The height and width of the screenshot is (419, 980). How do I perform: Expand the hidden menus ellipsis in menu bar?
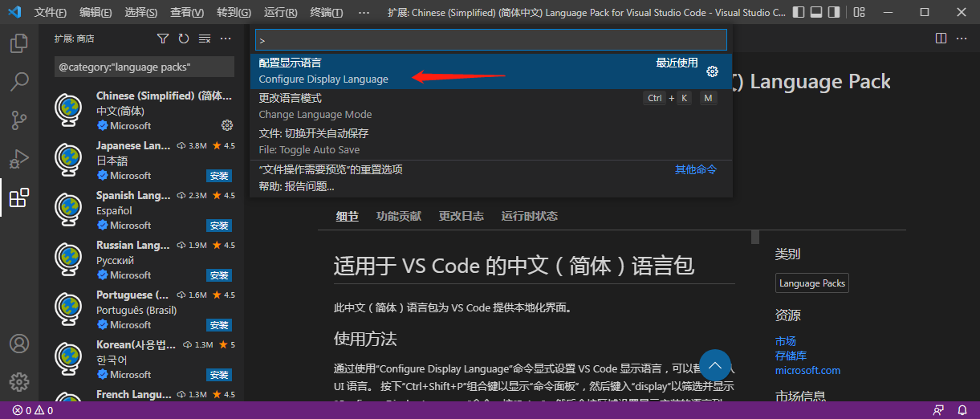pos(364,13)
